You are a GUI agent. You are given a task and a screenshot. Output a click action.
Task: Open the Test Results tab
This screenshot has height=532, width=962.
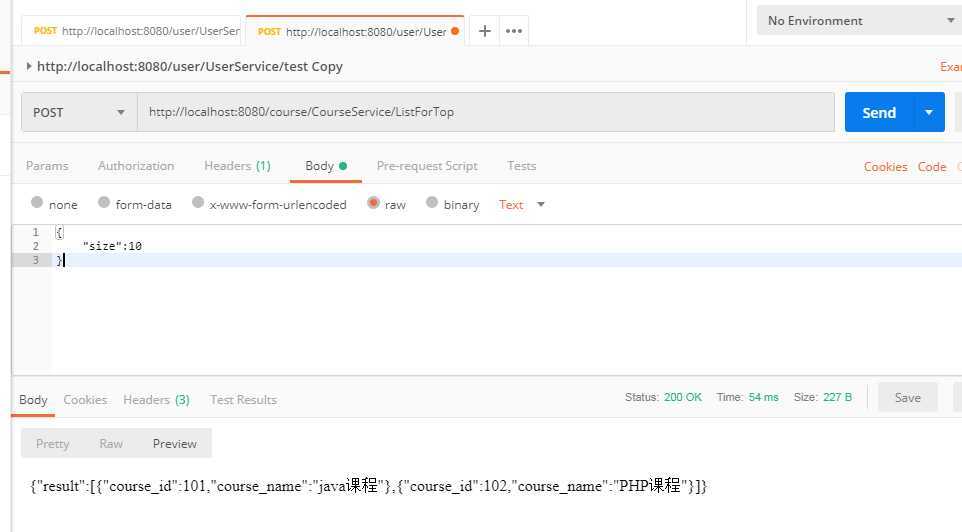(x=244, y=399)
